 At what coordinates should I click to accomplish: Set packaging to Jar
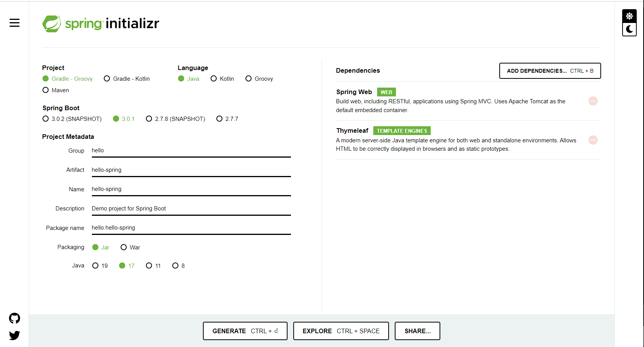[101, 248]
